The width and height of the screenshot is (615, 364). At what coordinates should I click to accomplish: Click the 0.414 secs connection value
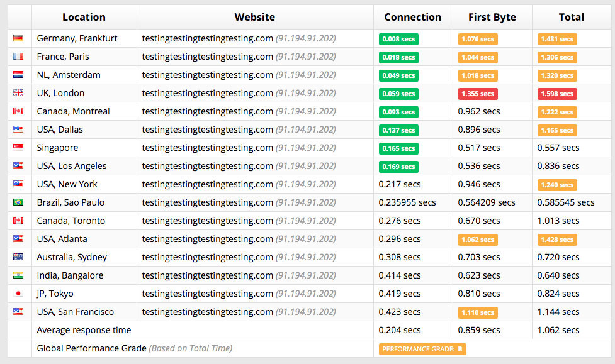click(400, 275)
